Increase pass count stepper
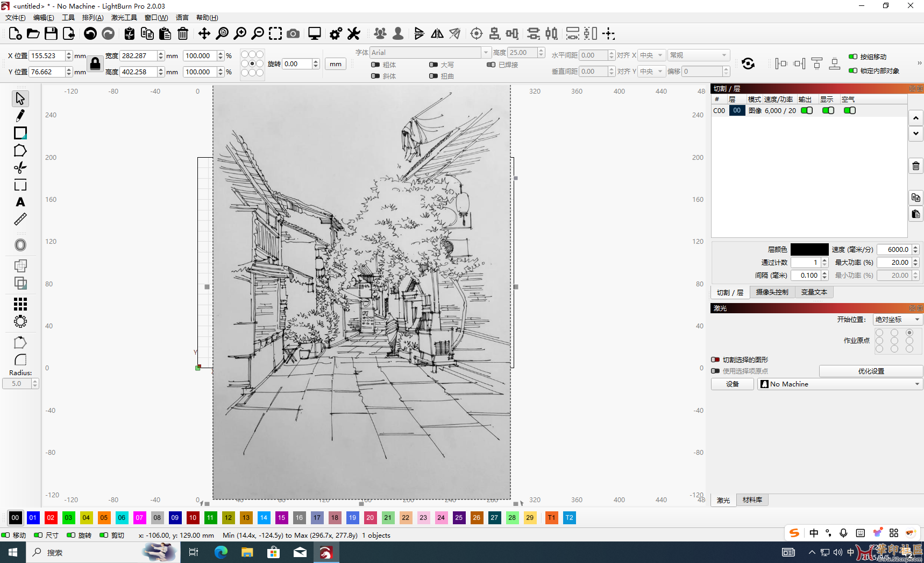 (825, 260)
